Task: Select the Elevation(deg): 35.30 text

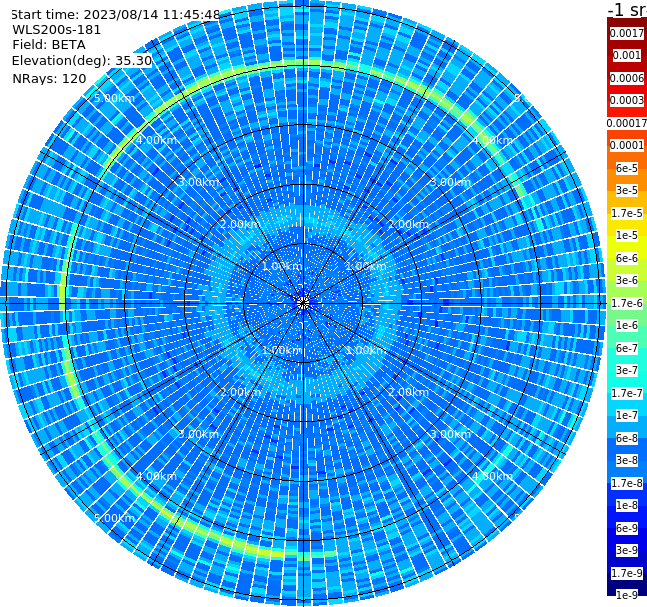Action: tap(82, 61)
